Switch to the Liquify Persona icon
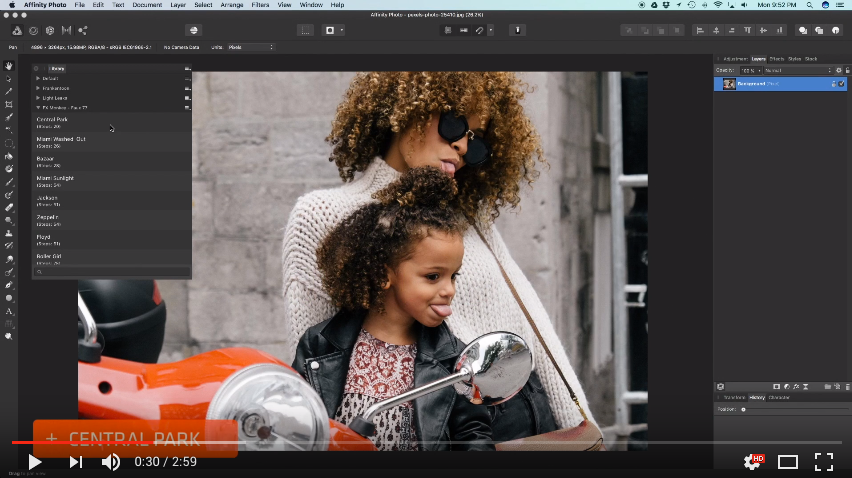 tap(33, 30)
